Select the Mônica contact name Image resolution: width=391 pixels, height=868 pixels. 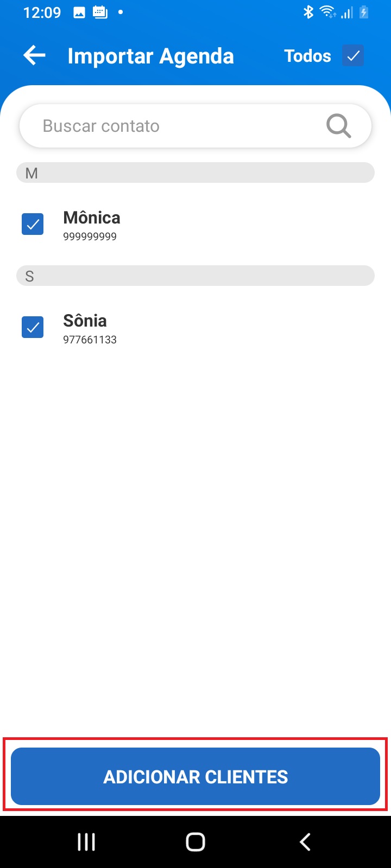[92, 218]
